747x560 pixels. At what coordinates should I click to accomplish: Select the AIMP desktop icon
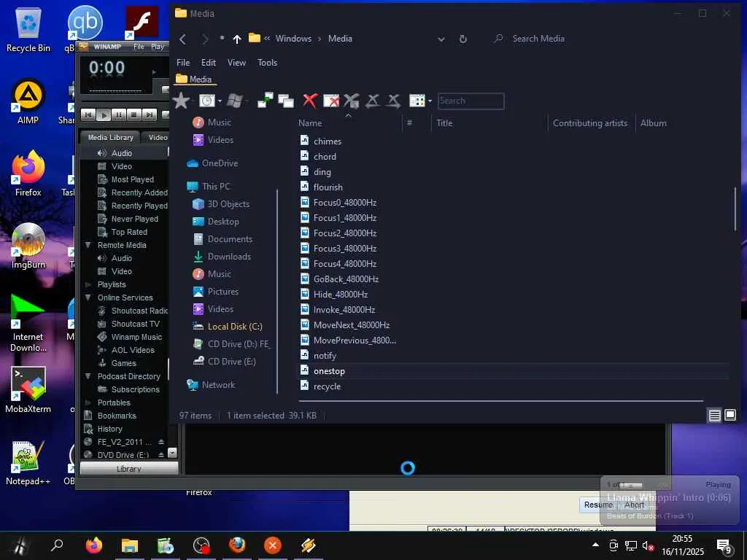(x=28, y=101)
